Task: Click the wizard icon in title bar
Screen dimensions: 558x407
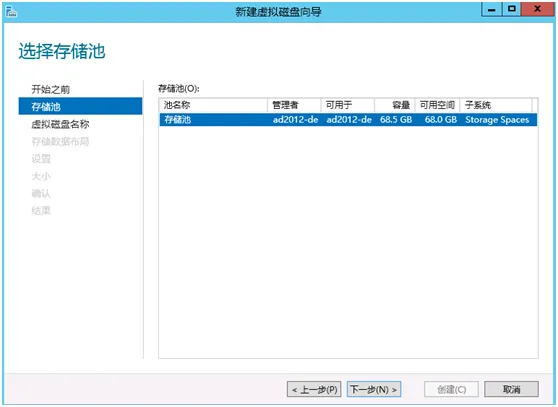Action: [x=12, y=12]
